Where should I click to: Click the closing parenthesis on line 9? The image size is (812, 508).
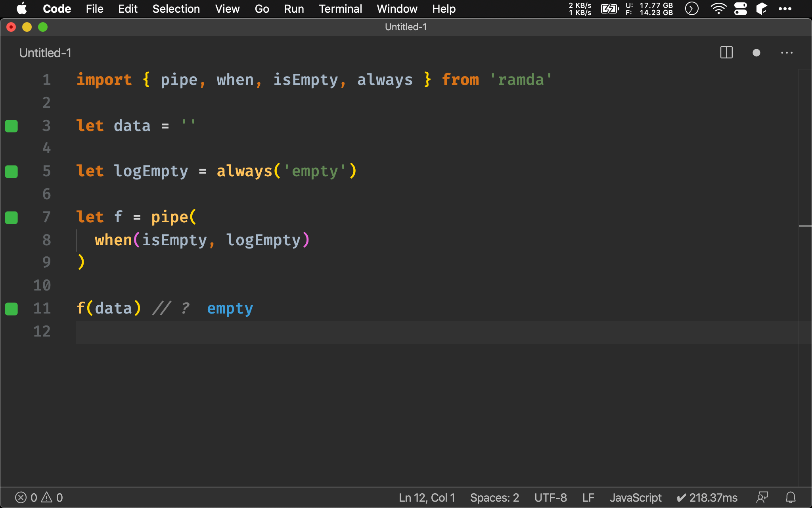[81, 262]
